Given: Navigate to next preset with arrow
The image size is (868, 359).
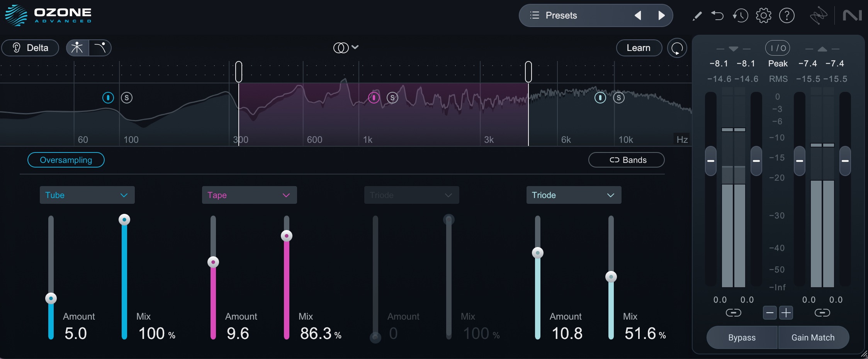Looking at the screenshot, I should 661,15.
